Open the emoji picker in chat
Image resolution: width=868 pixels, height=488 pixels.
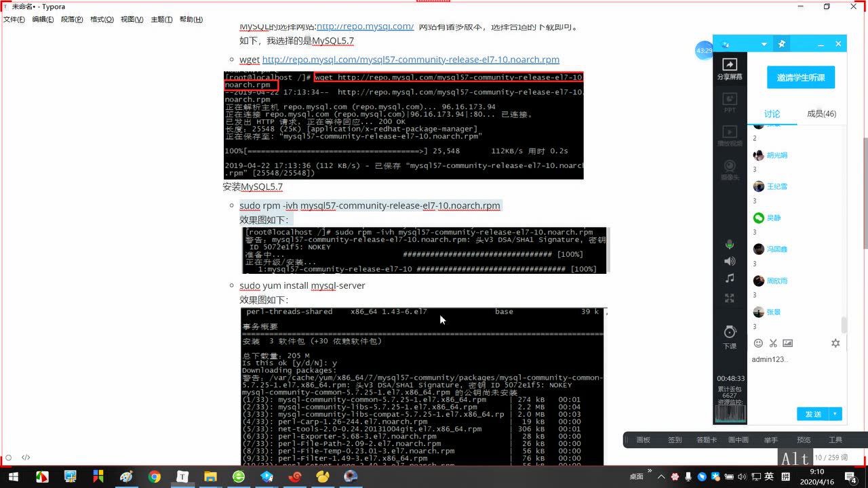(758, 344)
